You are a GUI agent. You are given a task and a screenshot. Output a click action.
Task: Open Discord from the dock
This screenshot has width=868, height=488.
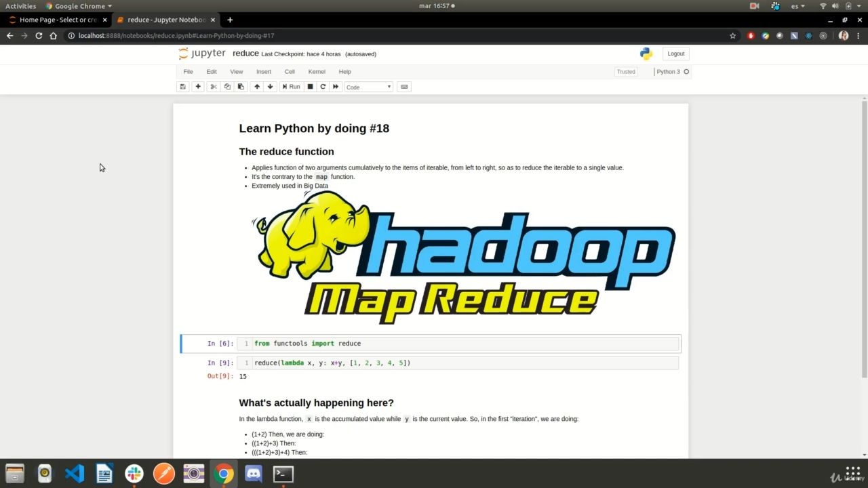coord(254,473)
